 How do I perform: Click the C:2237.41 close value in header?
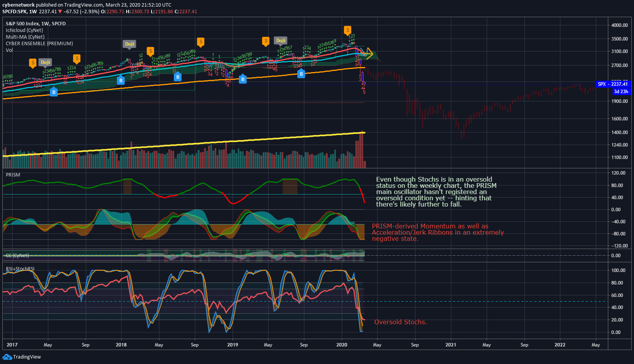point(186,12)
